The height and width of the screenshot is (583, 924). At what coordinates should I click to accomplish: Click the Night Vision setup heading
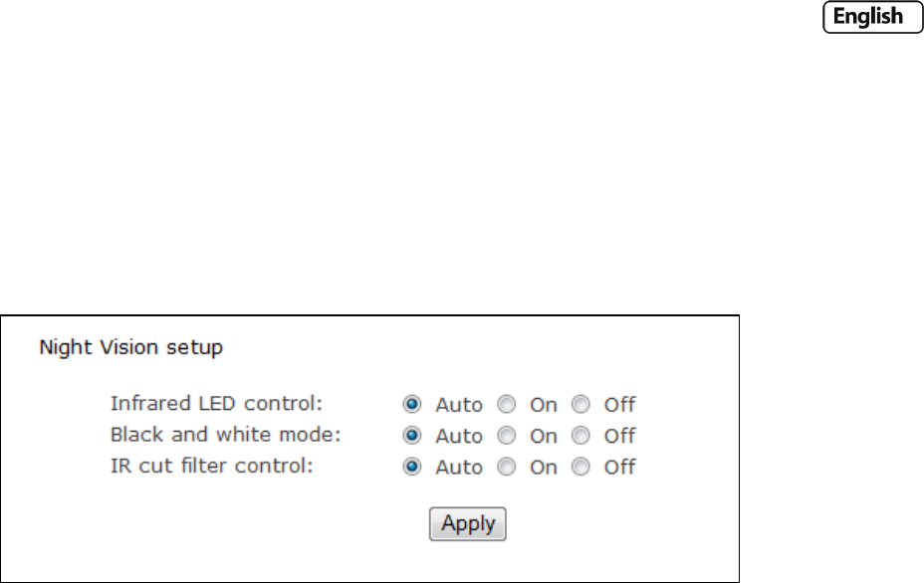coord(130,348)
